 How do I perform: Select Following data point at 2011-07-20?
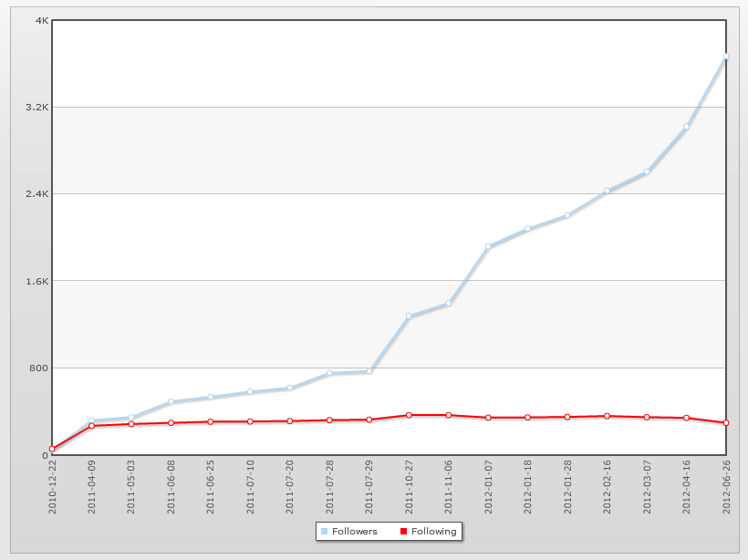[x=290, y=421]
